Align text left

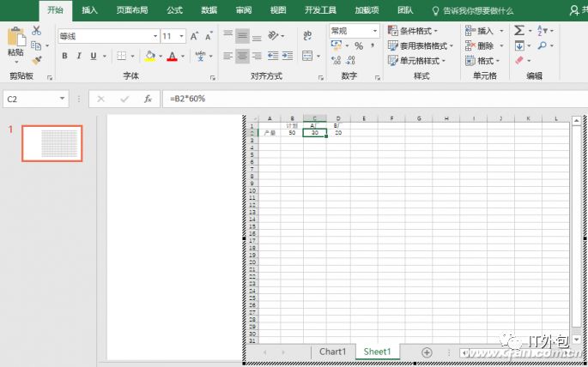228,57
